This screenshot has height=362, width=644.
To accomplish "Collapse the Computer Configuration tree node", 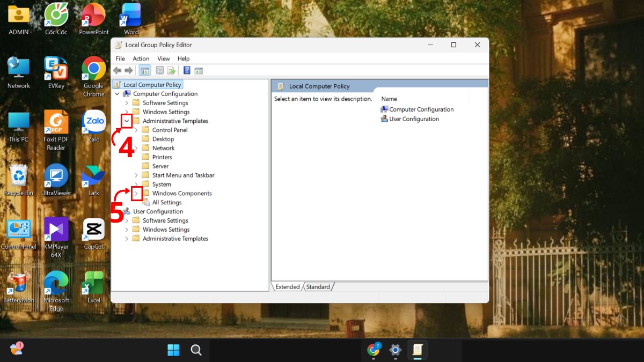I will coord(117,93).
